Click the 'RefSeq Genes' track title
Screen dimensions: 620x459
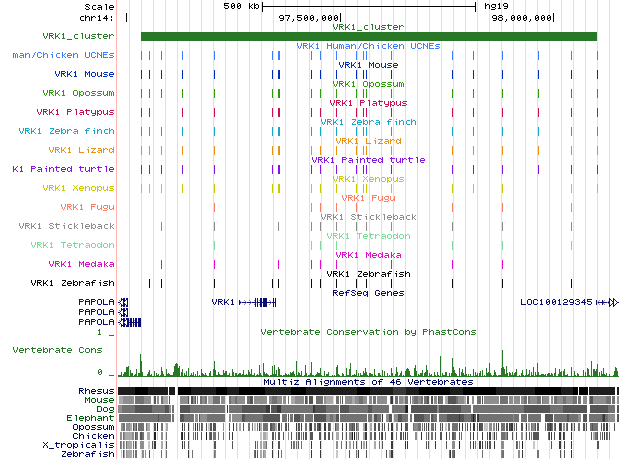tap(368, 293)
